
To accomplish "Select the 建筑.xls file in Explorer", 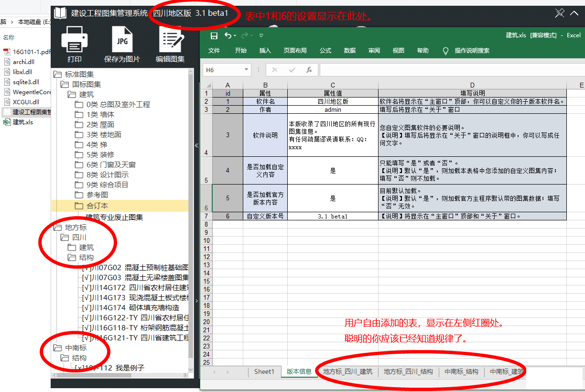I will (x=18, y=122).
